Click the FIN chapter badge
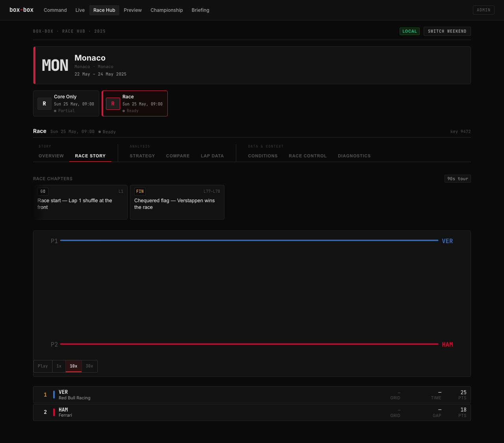 [x=140, y=192]
